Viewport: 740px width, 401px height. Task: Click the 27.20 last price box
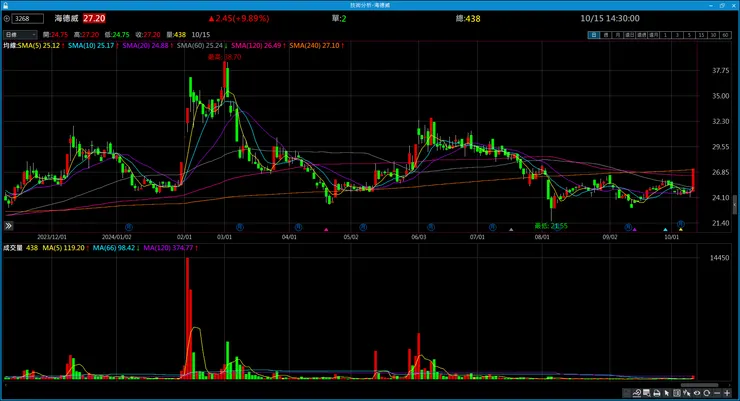tap(94, 18)
